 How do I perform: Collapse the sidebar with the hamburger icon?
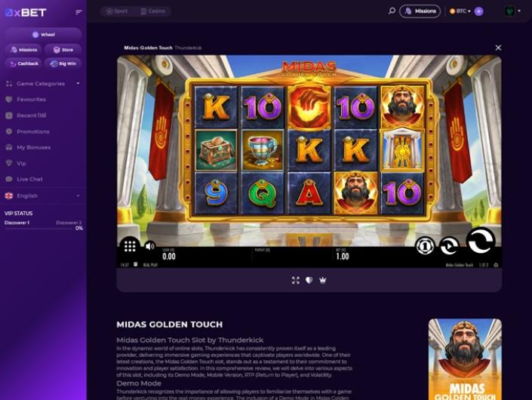(x=78, y=13)
